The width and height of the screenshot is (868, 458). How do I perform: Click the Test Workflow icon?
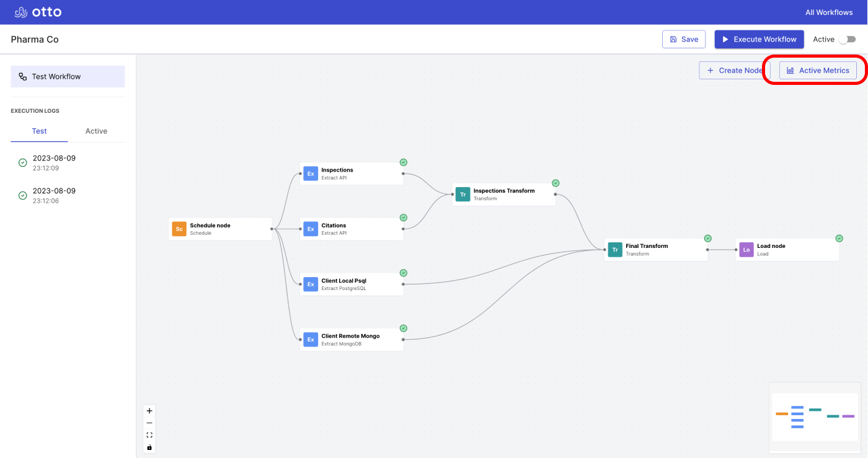[x=23, y=77]
